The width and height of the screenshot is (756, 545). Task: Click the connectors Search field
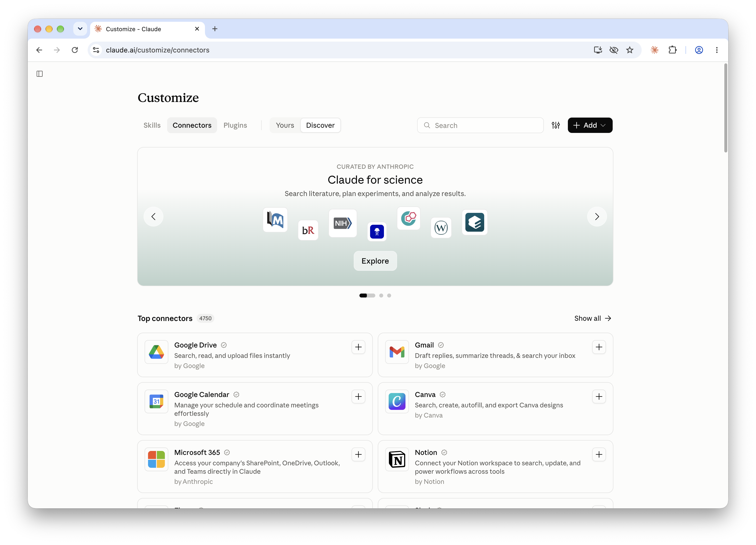(x=480, y=125)
